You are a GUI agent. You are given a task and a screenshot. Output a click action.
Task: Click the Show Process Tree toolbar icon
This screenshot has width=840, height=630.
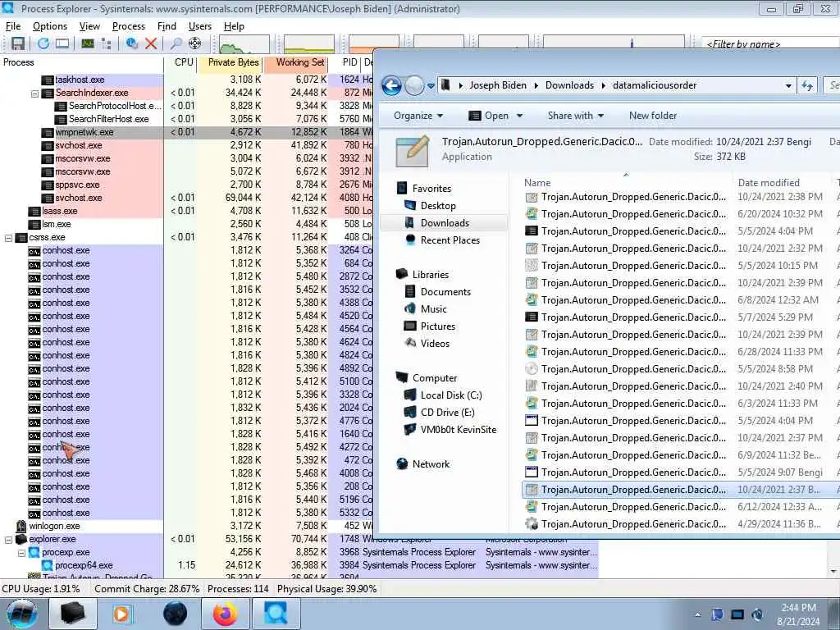(x=106, y=43)
